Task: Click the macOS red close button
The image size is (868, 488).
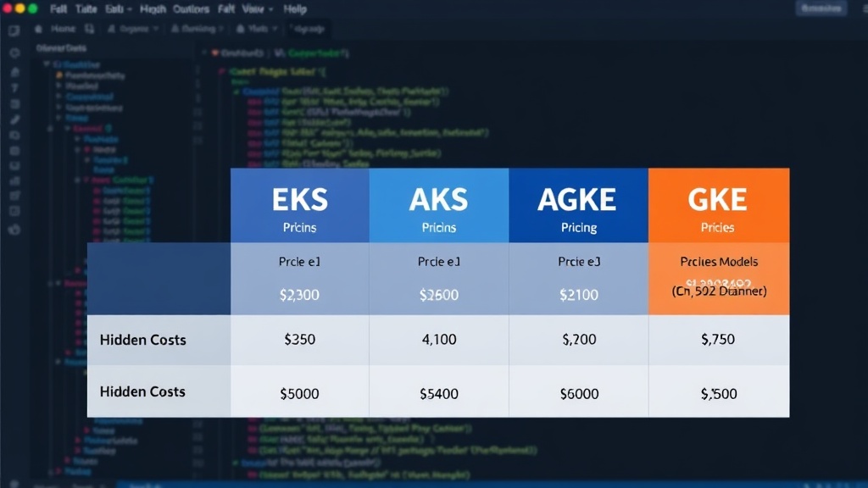Action: point(7,8)
